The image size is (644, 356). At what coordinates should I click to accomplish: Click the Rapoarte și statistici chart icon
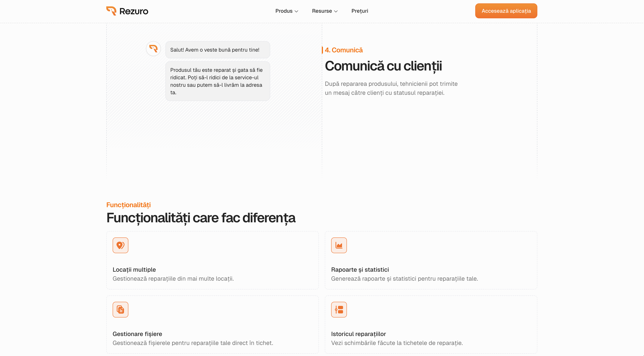coord(339,245)
